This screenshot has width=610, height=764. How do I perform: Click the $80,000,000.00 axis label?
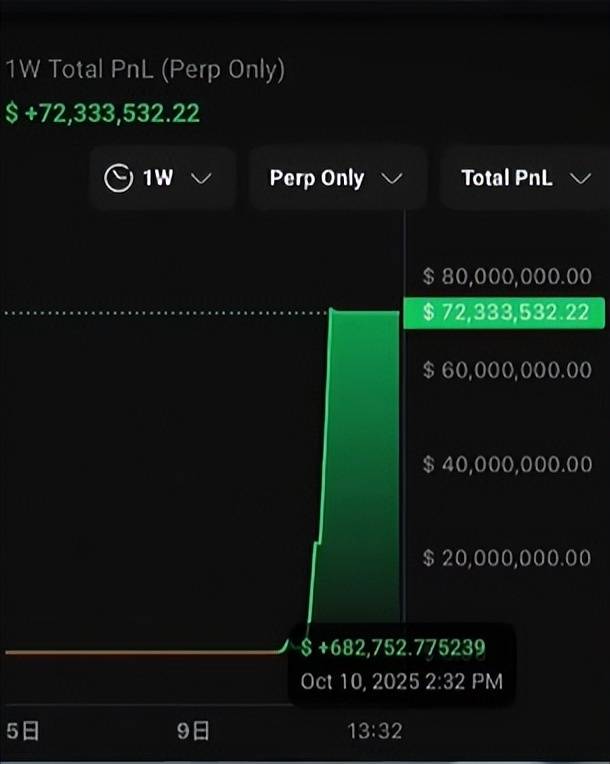tap(508, 277)
